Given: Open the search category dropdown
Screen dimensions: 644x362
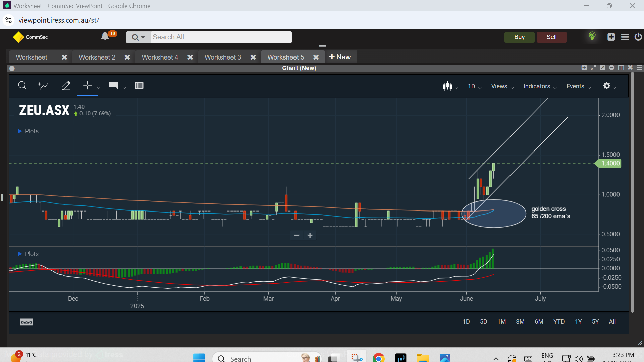Looking at the screenshot, I should (139, 37).
